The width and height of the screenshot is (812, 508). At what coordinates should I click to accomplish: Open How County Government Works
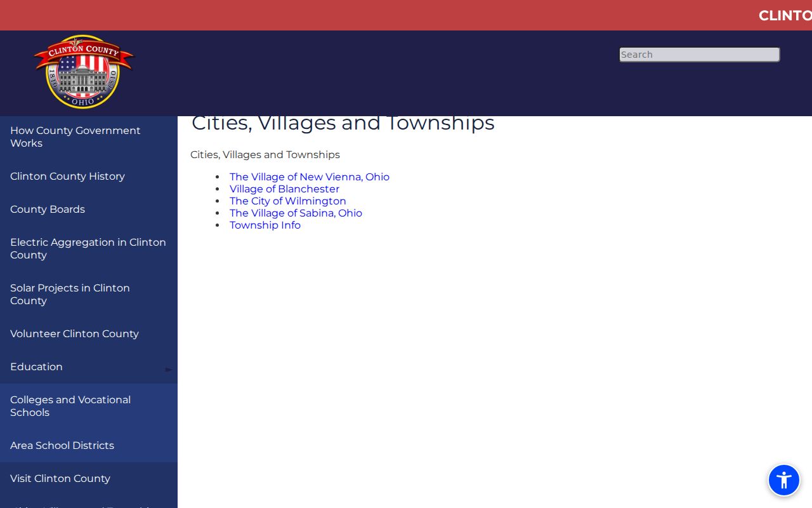point(89,137)
